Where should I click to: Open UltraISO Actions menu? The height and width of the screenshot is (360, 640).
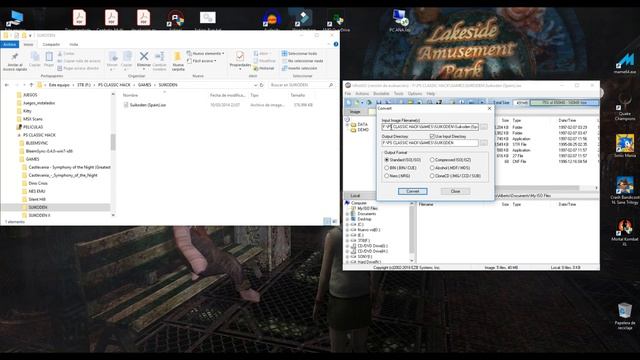pos(362,93)
